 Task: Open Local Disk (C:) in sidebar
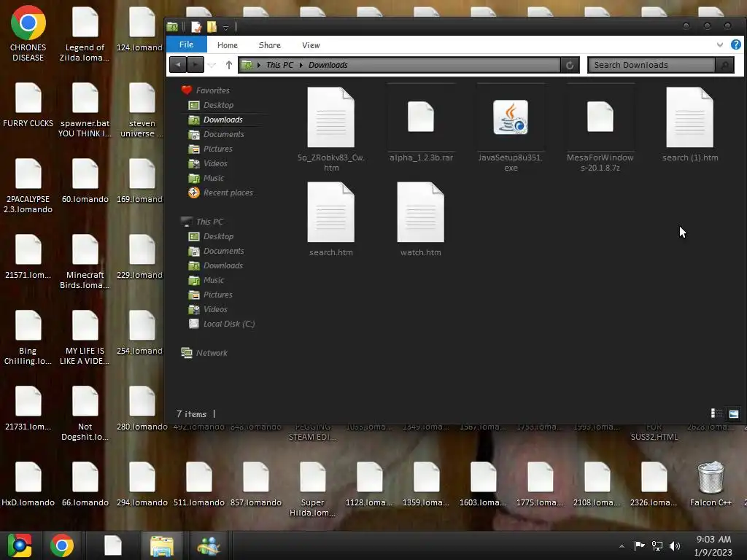tap(222, 324)
